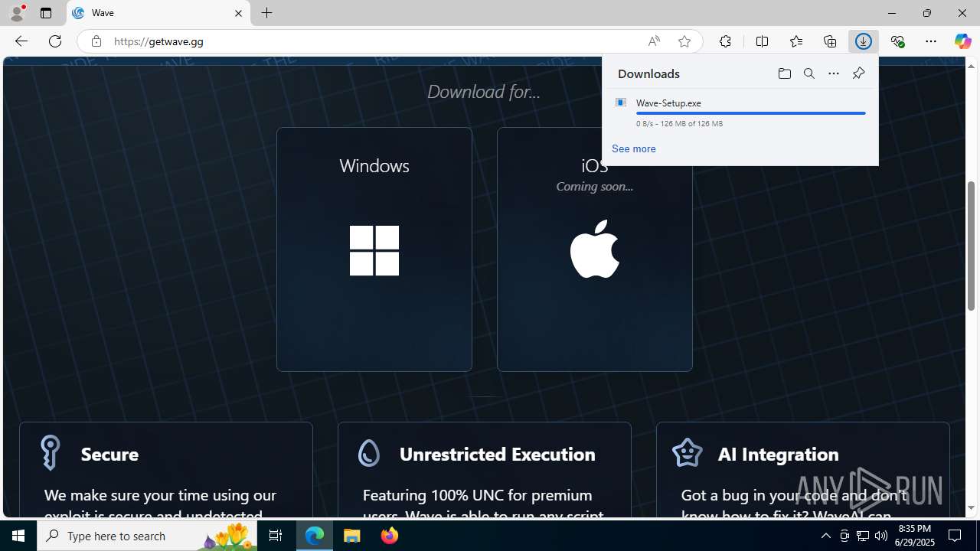Viewport: 980px width, 551px height.
Task: Open the Downloads folder
Action: tap(785, 73)
